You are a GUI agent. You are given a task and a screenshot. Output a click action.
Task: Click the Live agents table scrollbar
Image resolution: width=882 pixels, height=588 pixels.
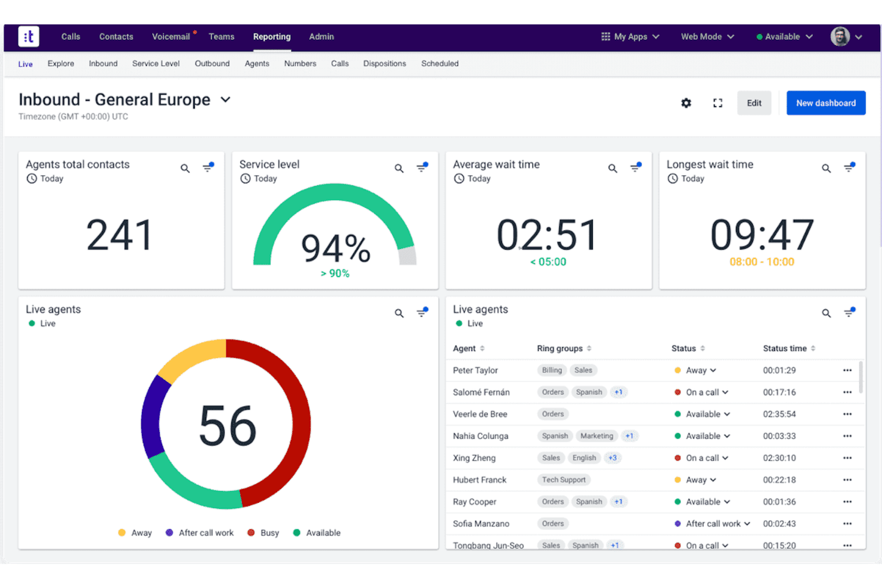point(860,377)
